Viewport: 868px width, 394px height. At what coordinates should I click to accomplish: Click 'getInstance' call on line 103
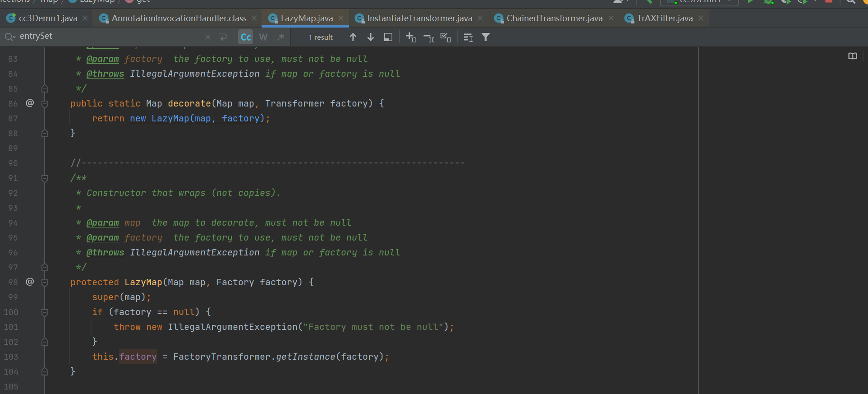tap(306, 357)
